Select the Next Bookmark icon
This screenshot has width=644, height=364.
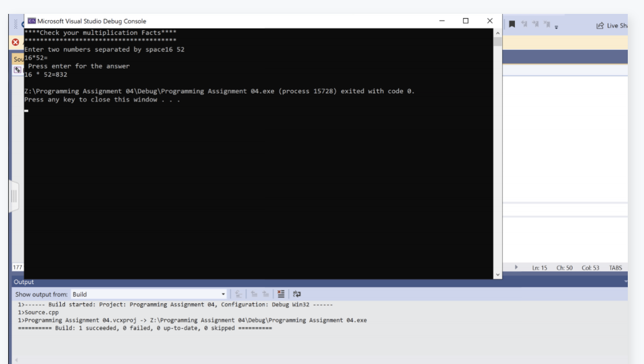(x=535, y=24)
